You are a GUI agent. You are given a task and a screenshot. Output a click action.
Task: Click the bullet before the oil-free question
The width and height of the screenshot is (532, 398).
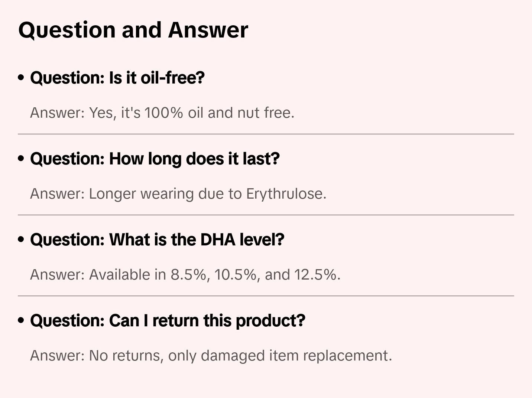pos(21,78)
